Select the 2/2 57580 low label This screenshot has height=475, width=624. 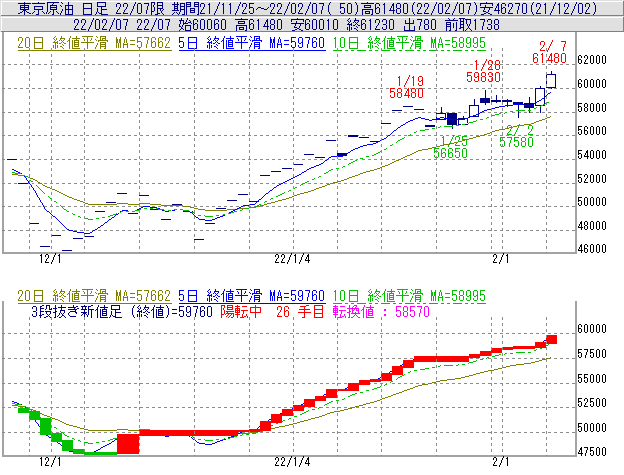point(517,136)
